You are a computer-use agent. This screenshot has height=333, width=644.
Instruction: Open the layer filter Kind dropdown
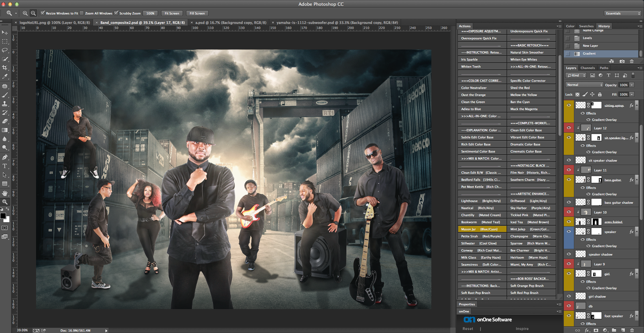(576, 75)
